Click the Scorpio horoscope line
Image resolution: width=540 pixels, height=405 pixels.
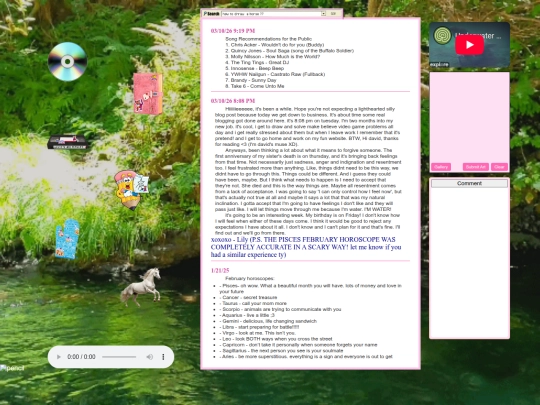tap(280, 309)
